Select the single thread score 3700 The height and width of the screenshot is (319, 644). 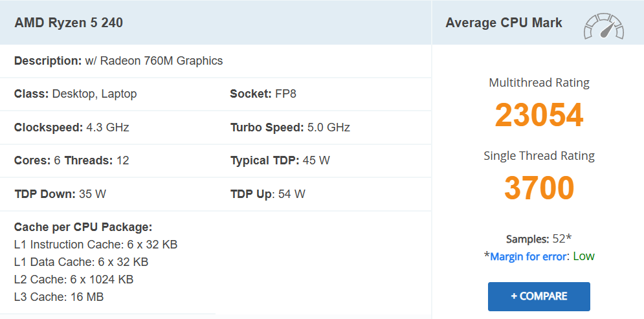tap(539, 188)
